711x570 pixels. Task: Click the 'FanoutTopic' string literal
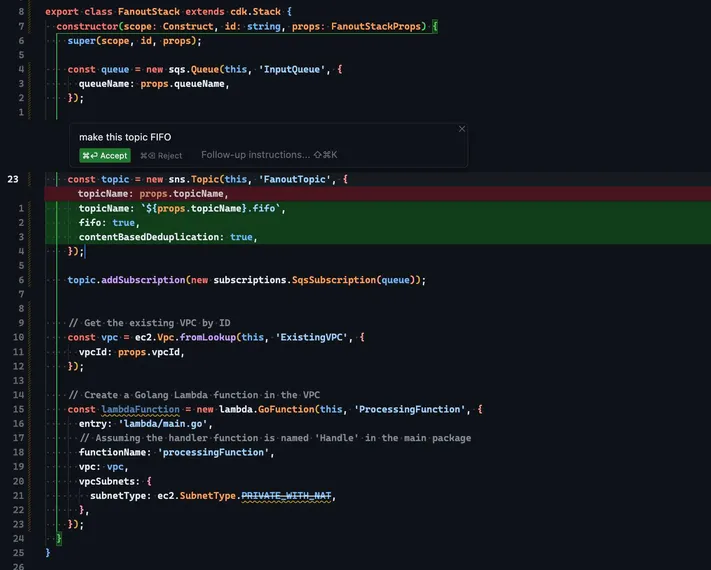[297, 179]
